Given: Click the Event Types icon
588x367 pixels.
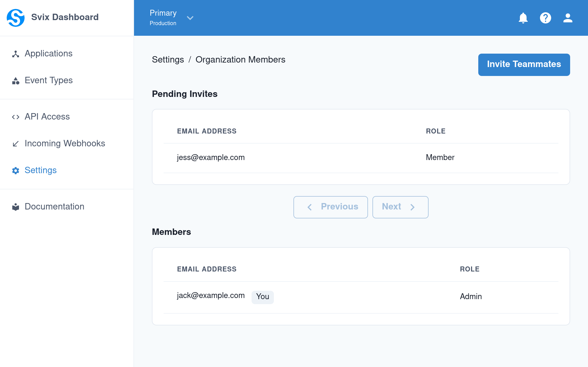Looking at the screenshot, I should click(16, 80).
